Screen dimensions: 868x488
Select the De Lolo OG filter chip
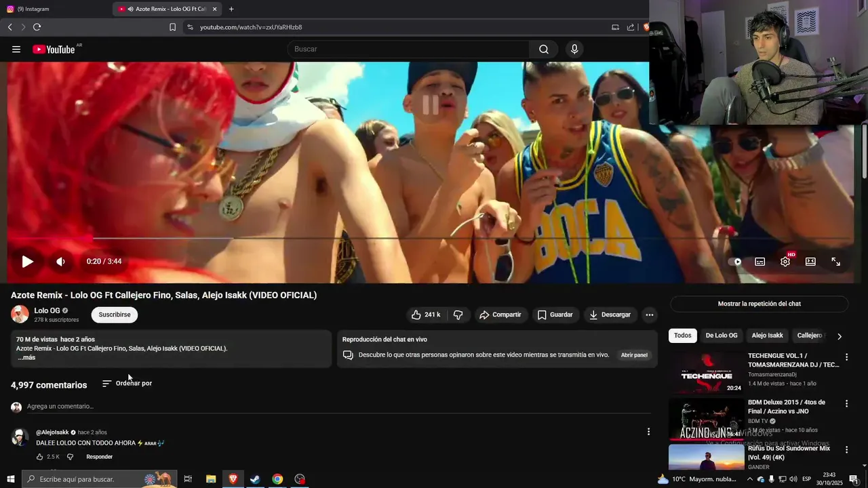[722, 335]
